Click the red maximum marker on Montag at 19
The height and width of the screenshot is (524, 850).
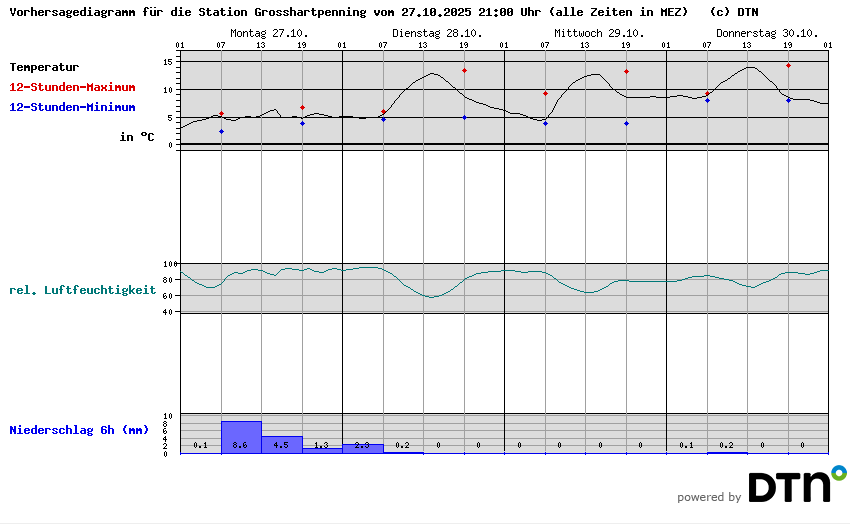point(302,107)
